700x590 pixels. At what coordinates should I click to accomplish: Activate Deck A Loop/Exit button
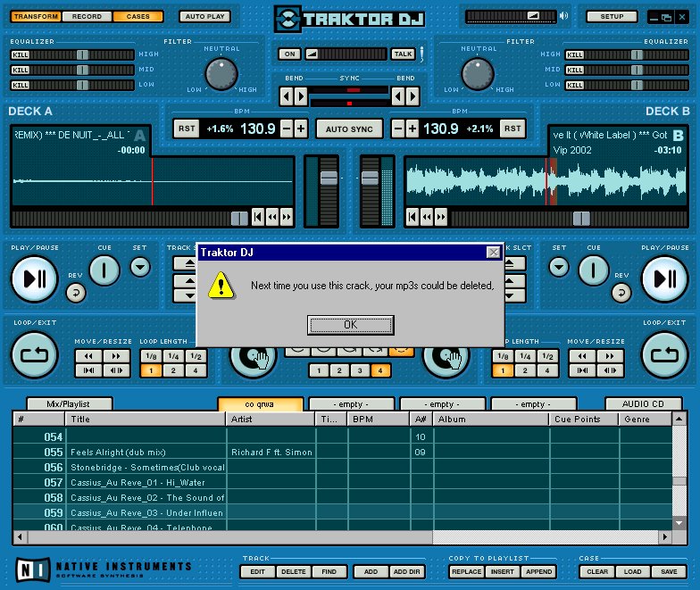pyautogui.click(x=34, y=355)
